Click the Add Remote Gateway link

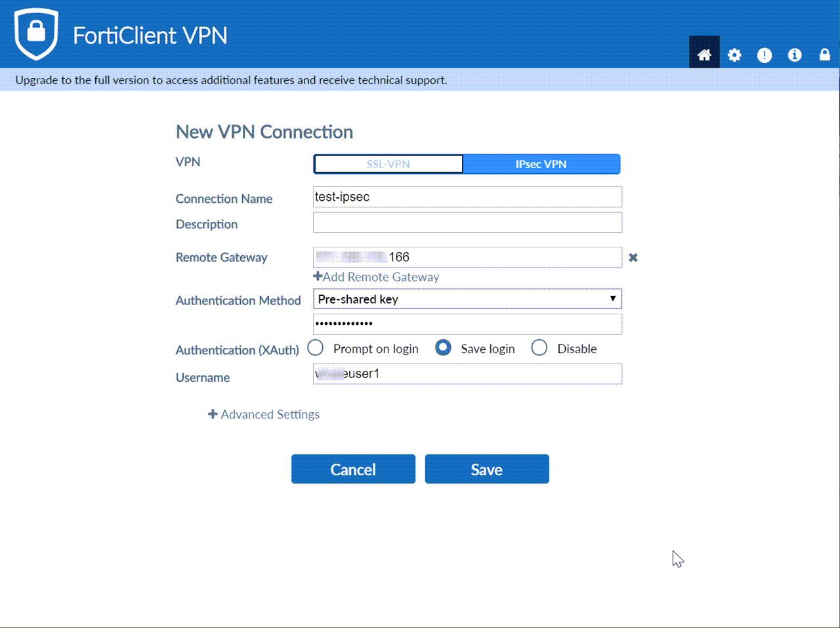pos(381,276)
